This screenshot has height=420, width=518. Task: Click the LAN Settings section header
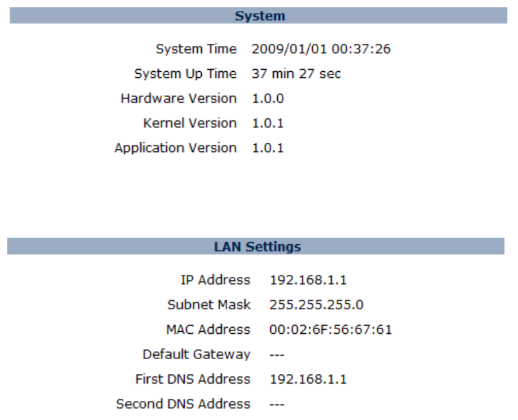(x=257, y=246)
